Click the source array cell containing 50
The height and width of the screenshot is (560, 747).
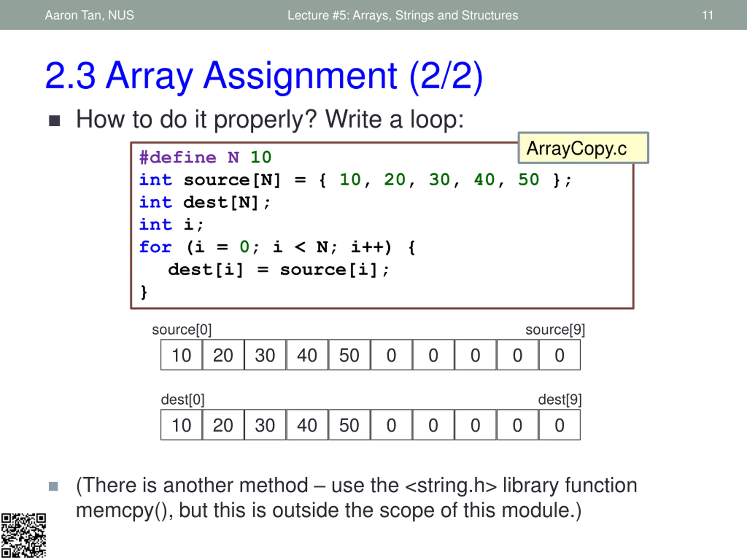click(x=349, y=355)
